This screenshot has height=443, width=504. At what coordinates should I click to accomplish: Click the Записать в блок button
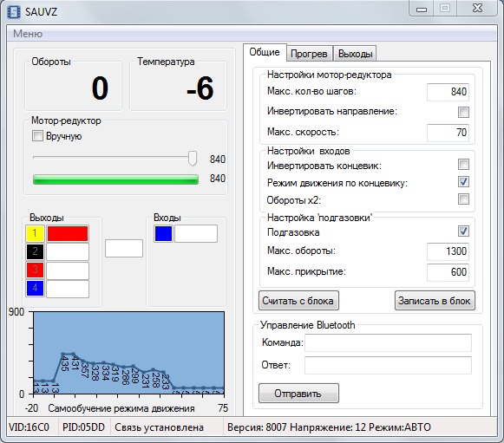tap(435, 301)
